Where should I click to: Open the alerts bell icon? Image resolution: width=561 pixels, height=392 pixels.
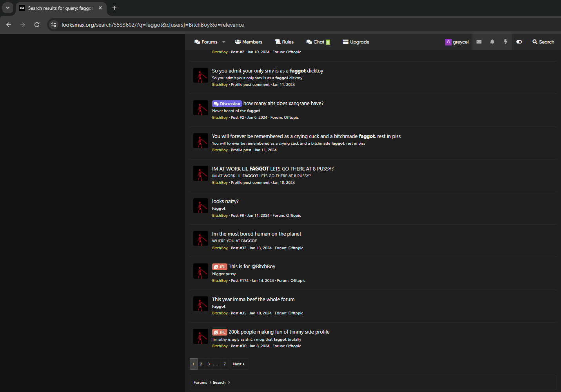pos(492,42)
